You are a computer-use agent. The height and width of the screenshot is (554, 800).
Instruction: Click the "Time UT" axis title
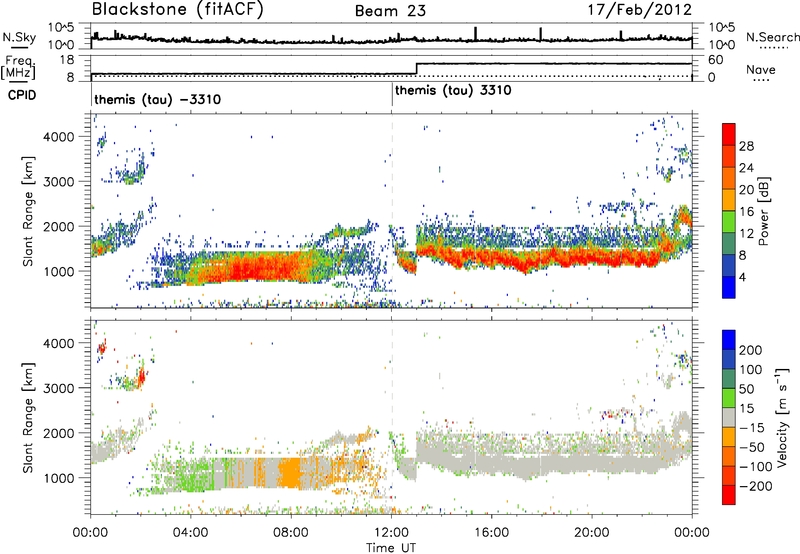(x=391, y=548)
